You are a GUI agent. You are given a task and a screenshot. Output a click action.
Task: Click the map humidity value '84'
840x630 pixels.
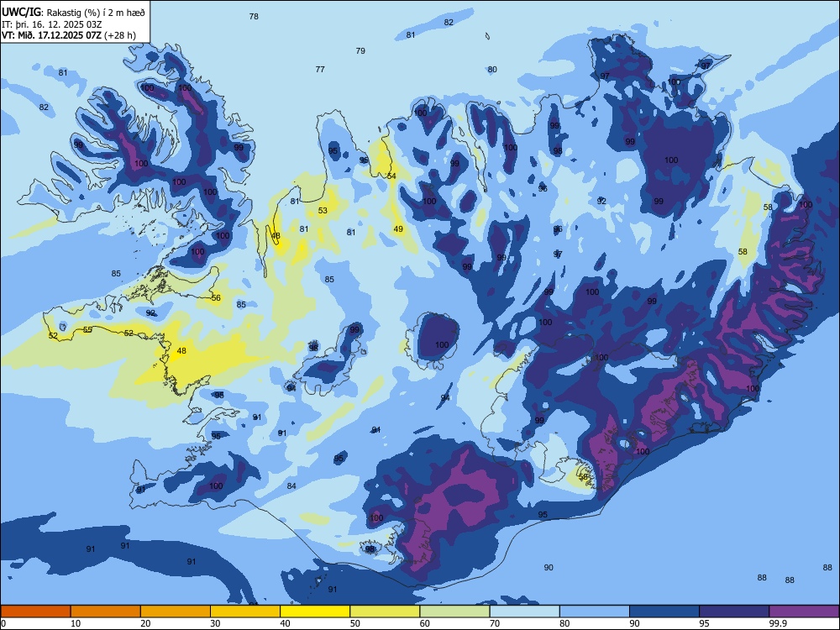(x=291, y=486)
